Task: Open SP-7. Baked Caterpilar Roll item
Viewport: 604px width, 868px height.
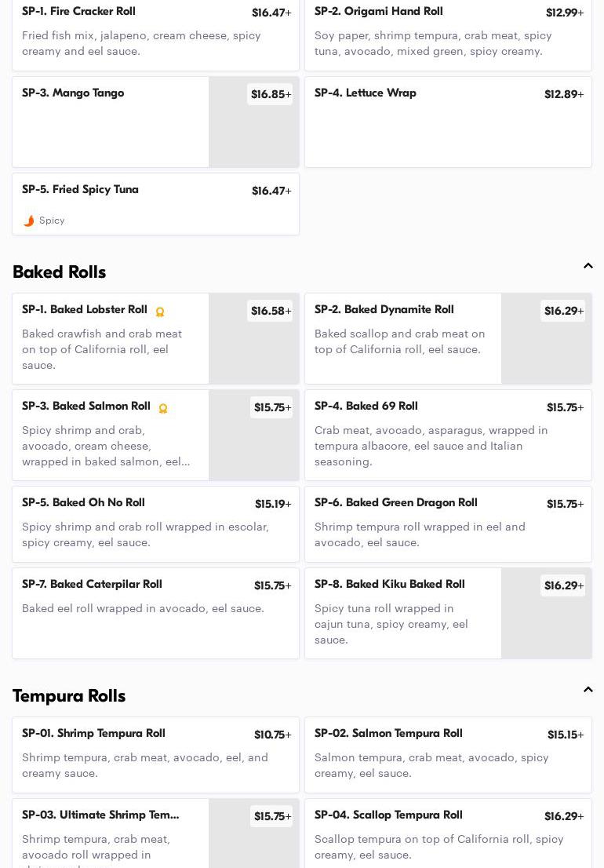Action: [x=92, y=584]
